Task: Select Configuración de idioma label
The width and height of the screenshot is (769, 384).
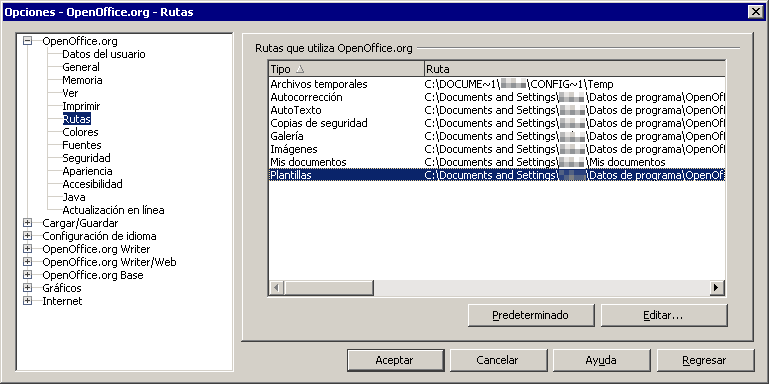Action: coord(99,236)
